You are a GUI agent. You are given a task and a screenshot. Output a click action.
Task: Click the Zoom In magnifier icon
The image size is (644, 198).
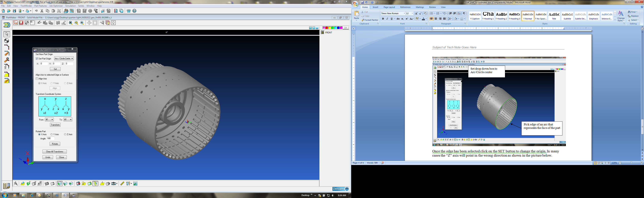tap(82, 23)
